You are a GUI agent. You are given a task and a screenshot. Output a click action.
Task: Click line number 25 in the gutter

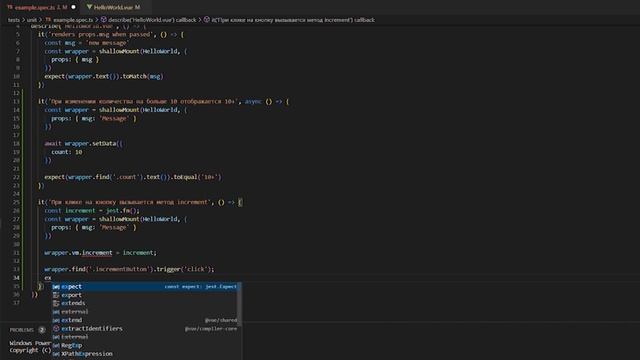click(x=16, y=202)
